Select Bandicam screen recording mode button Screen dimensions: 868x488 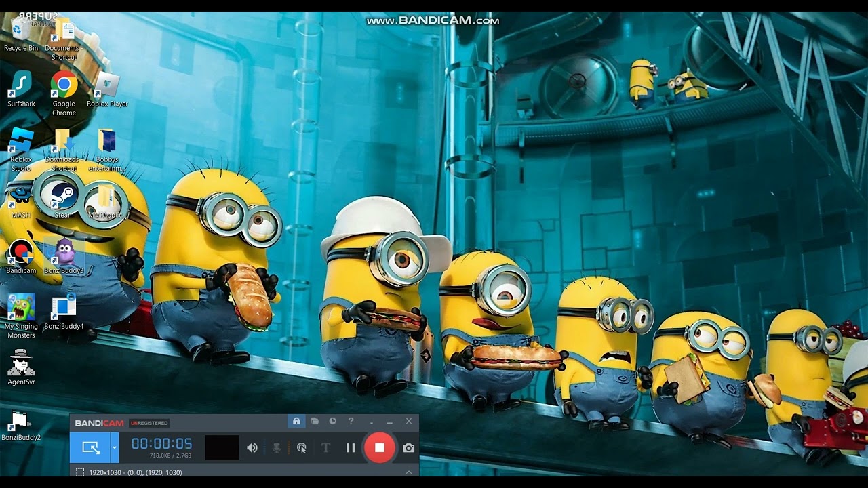(x=90, y=447)
